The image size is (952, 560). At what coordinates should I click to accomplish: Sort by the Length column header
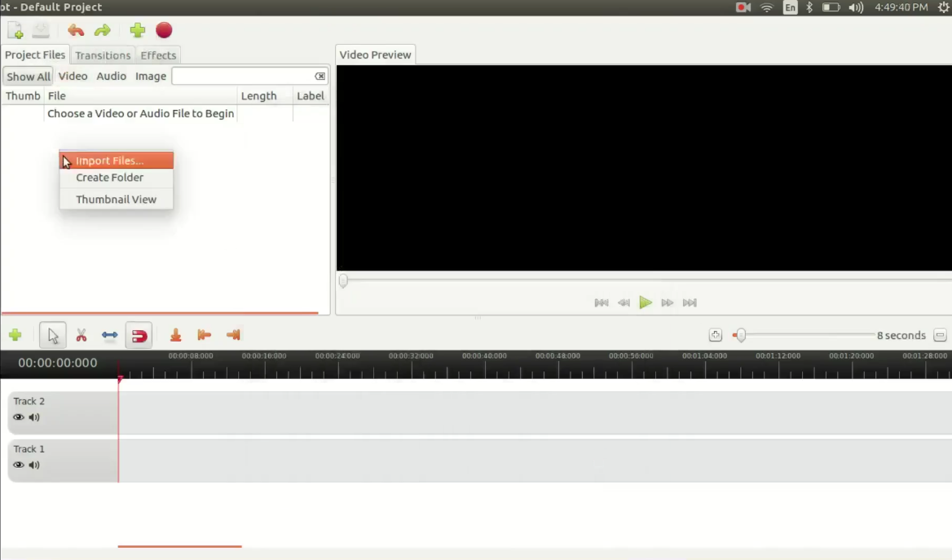(x=265, y=96)
